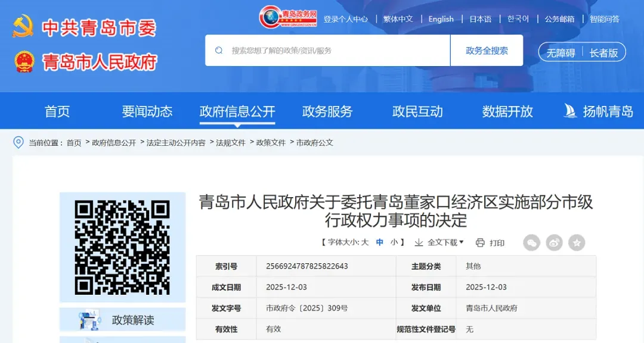The width and height of the screenshot is (644, 343).
Task: Open the 政民互动 nav tab
Action: [x=417, y=111]
